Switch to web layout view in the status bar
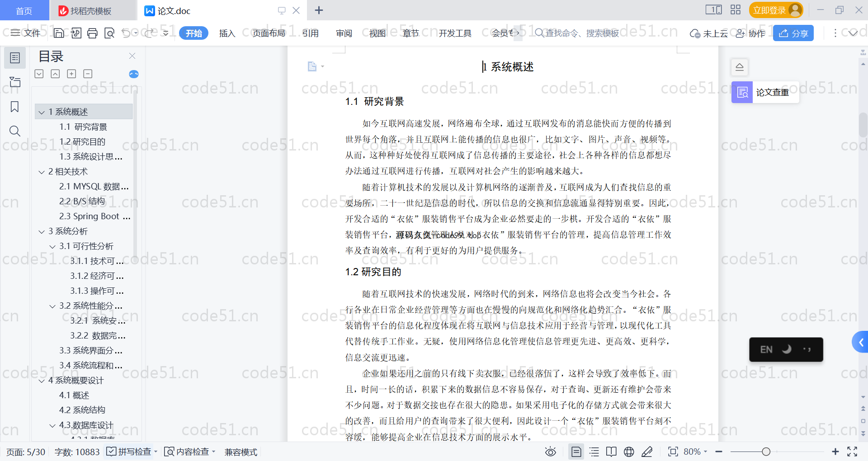This screenshot has width=868, height=461. coord(629,452)
